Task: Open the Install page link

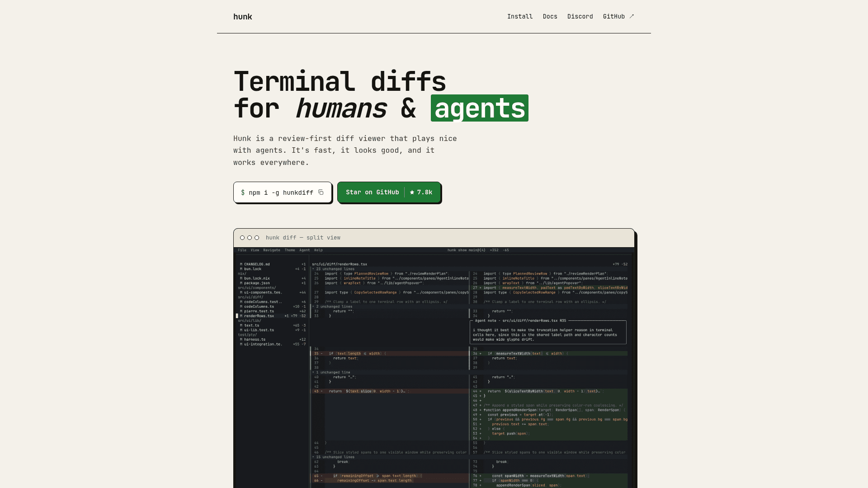Action: [520, 16]
